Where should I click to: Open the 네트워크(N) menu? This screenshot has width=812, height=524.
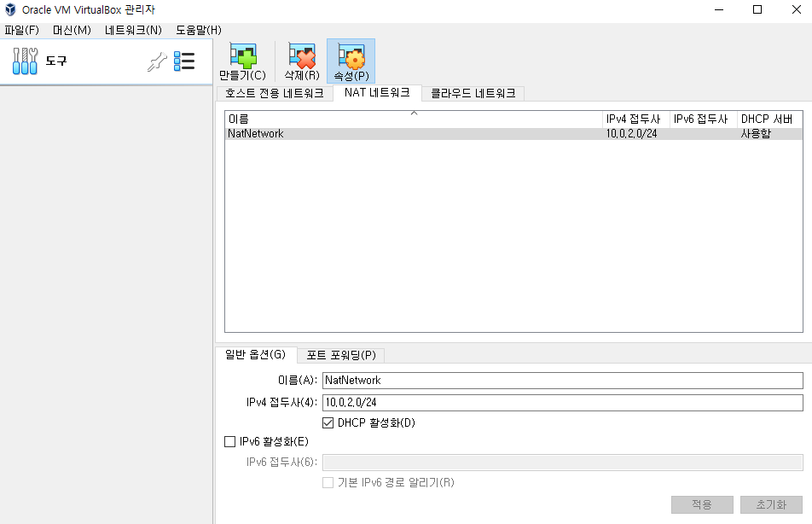[133, 30]
